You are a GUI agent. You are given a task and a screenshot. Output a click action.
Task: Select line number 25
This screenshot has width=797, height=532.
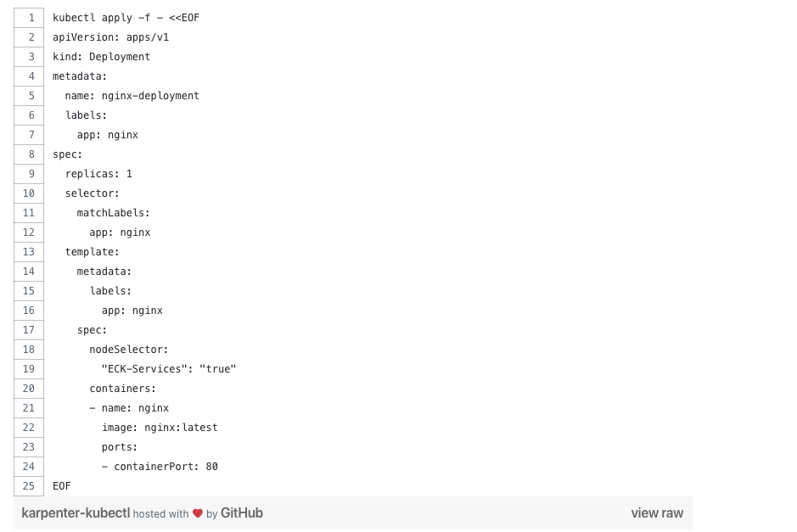click(29, 486)
